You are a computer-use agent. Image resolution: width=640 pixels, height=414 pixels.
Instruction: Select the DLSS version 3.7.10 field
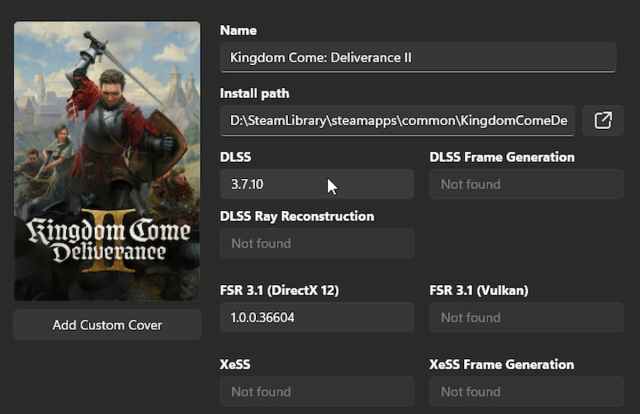(x=316, y=184)
